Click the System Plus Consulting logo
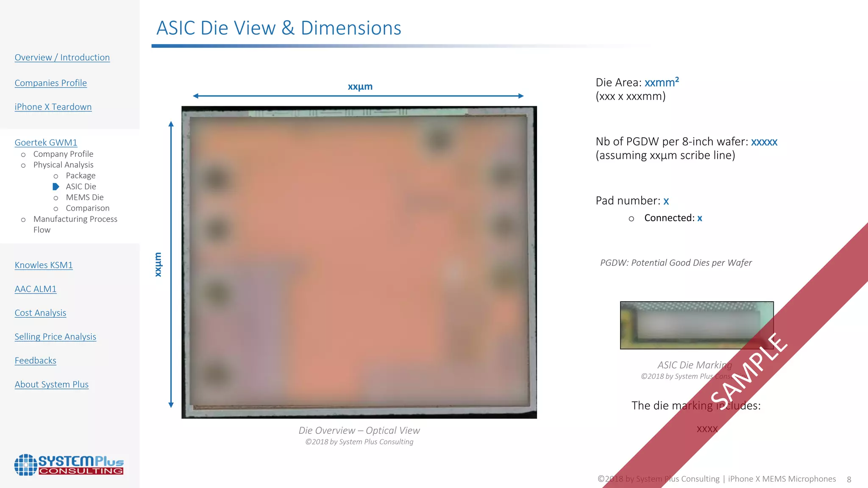The height and width of the screenshot is (488, 868). [69, 465]
